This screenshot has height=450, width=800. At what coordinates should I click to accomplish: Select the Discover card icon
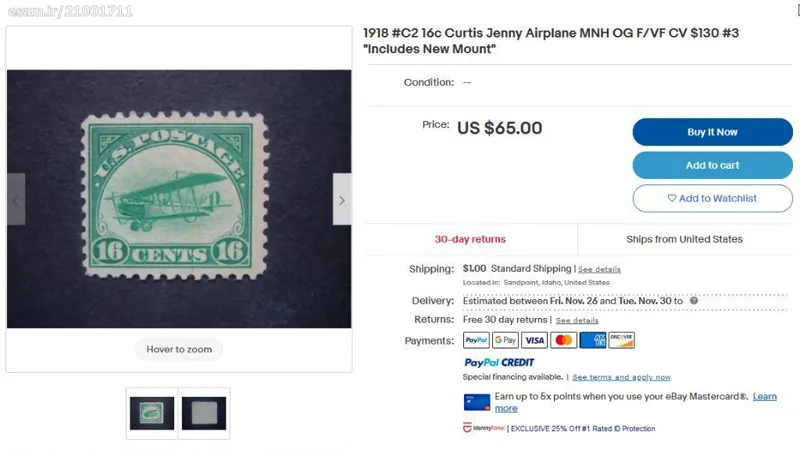click(621, 340)
